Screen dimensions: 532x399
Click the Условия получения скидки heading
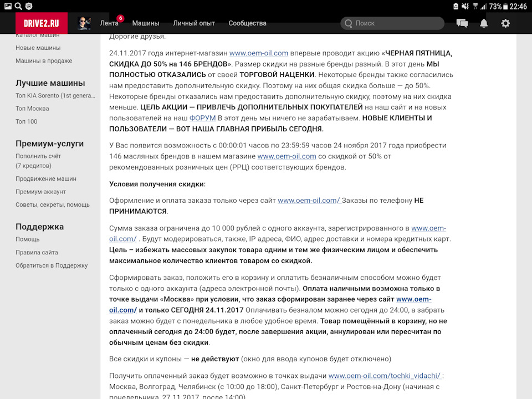(157, 184)
